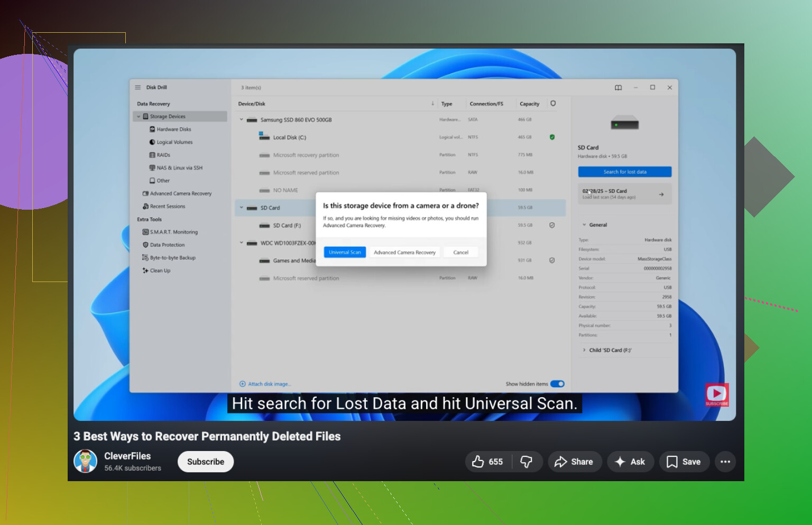
Task: Click the '56.4K subscribers' text
Action: tap(133, 468)
